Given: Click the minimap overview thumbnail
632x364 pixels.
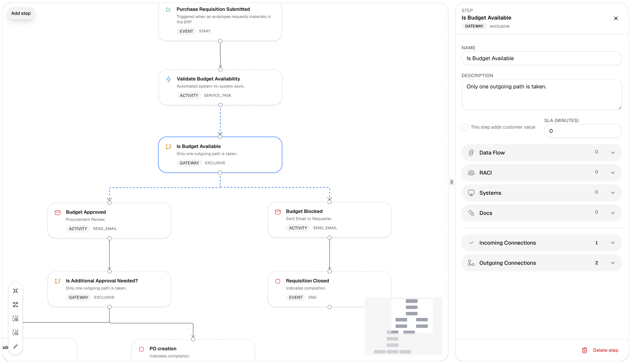Looking at the screenshot, I should tap(403, 326).
